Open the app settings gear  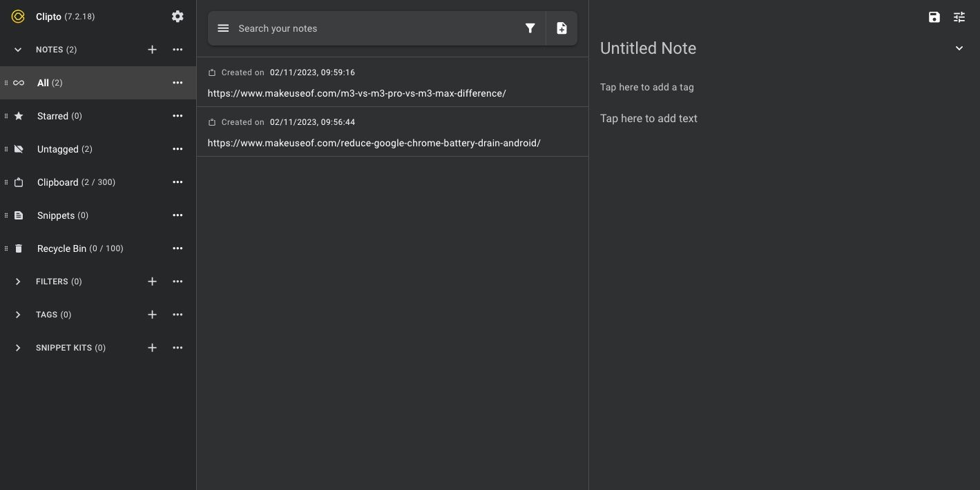tap(177, 16)
